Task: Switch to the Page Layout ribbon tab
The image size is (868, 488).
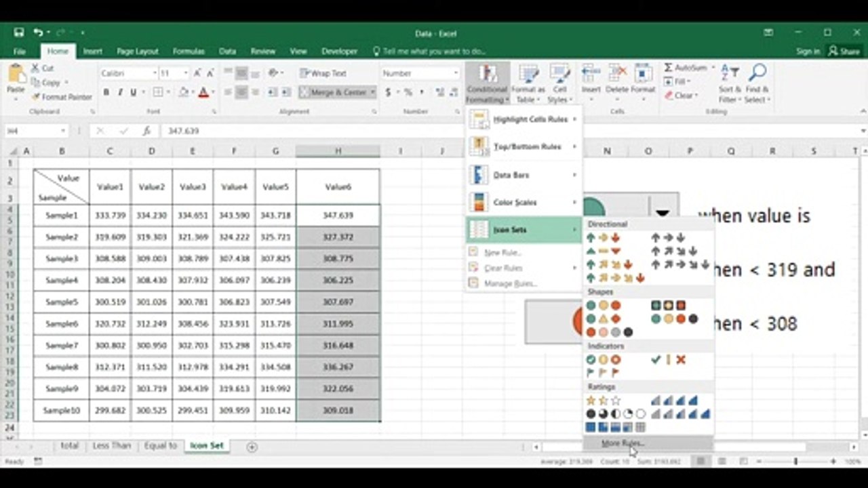Action: coord(137,52)
